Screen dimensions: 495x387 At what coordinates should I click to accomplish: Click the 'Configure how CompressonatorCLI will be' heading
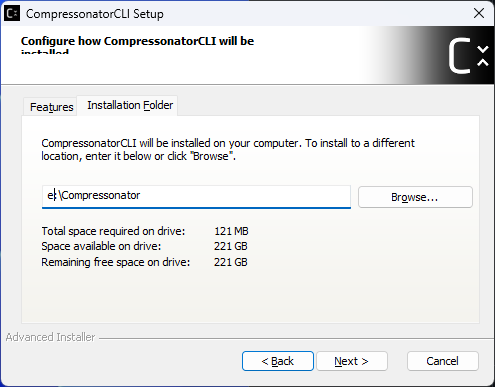[137, 41]
